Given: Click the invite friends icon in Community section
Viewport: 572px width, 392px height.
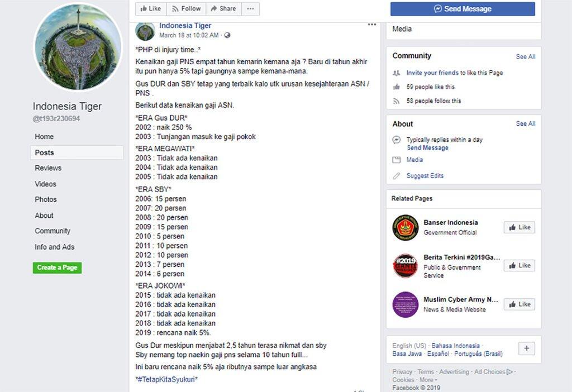Looking at the screenshot, I should (x=397, y=73).
